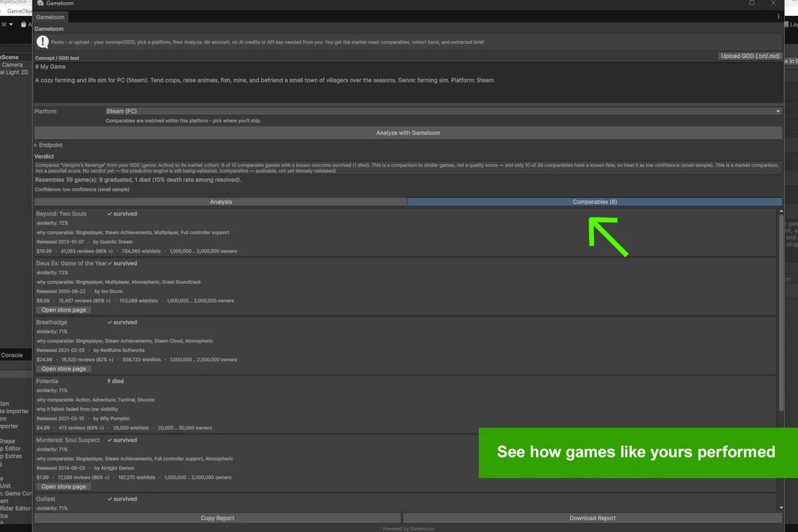This screenshot has height=532, width=798.
Task: Select the Gameloom window tab
Action: click(50, 17)
